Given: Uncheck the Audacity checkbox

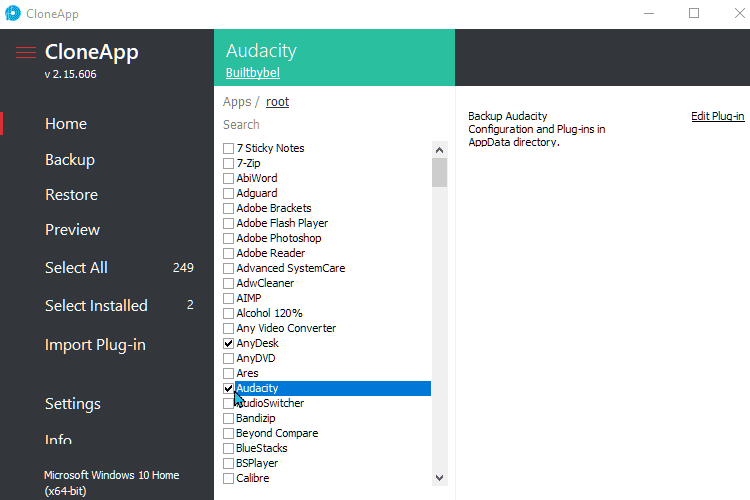Looking at the screenshot, I should [x=229, y=389].
